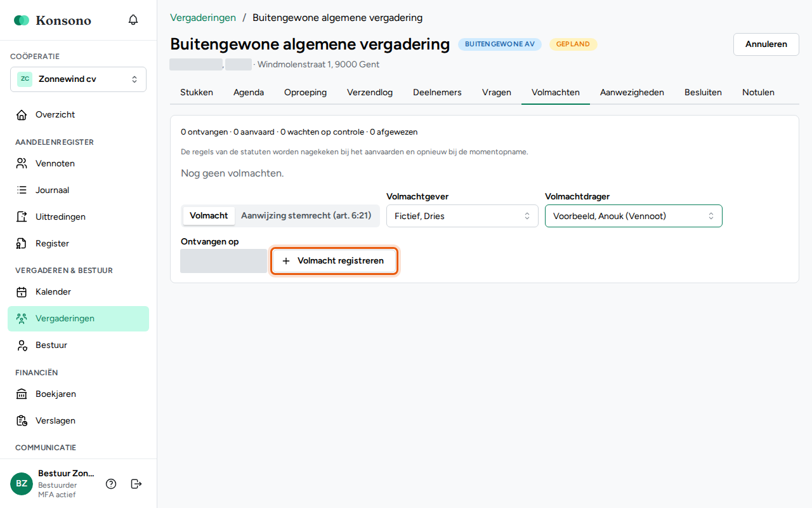The height and width of the screenshot is (508, 812).
Task: Click the Annuleren button
Action: [766, 44]
